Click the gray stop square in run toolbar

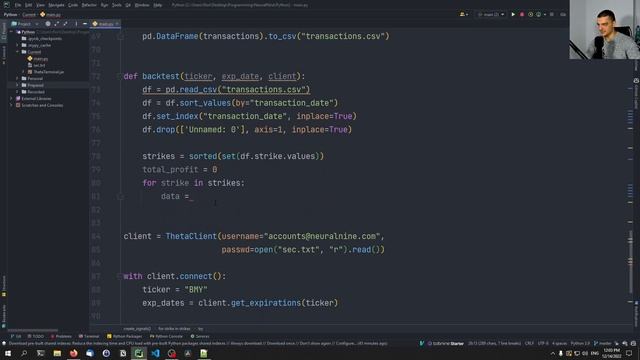tap(552, 14)
